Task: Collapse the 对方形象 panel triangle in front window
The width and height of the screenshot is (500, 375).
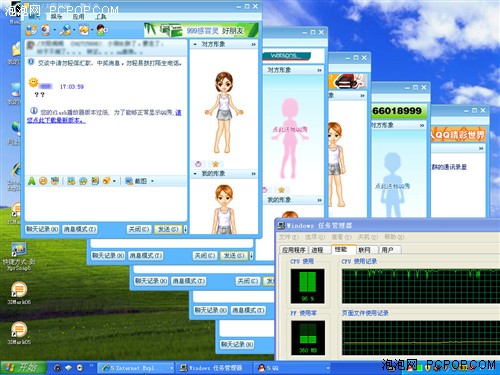Action: tap(195, 44)
